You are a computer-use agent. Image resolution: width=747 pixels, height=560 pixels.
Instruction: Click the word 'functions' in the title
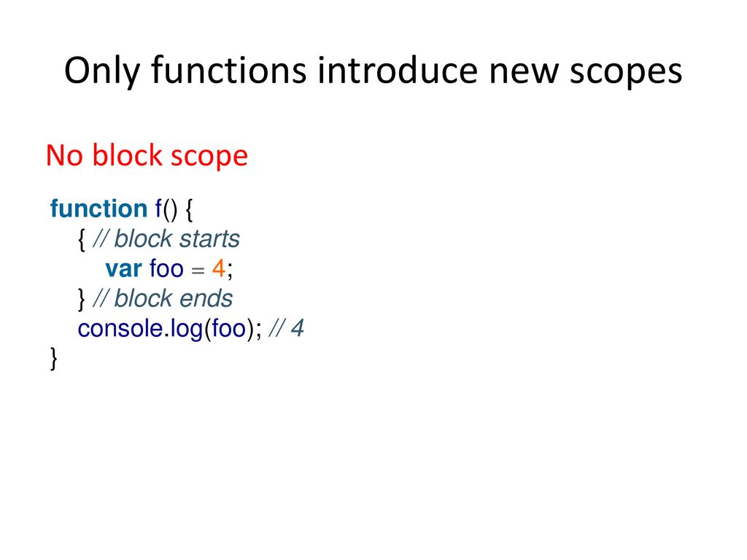[228, 70]
